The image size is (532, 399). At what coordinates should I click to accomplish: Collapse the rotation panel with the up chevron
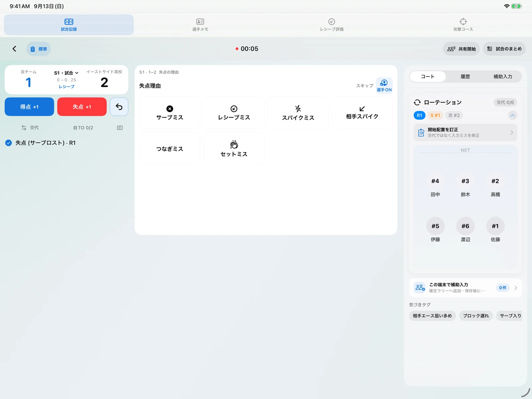click(x=512, y=115)
